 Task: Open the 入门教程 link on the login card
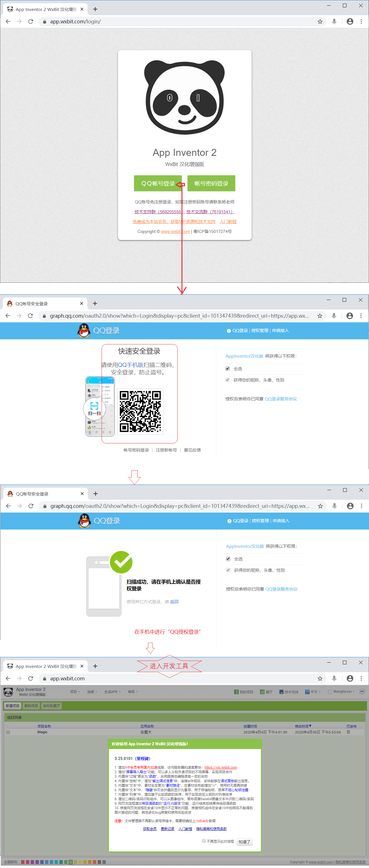228,221
